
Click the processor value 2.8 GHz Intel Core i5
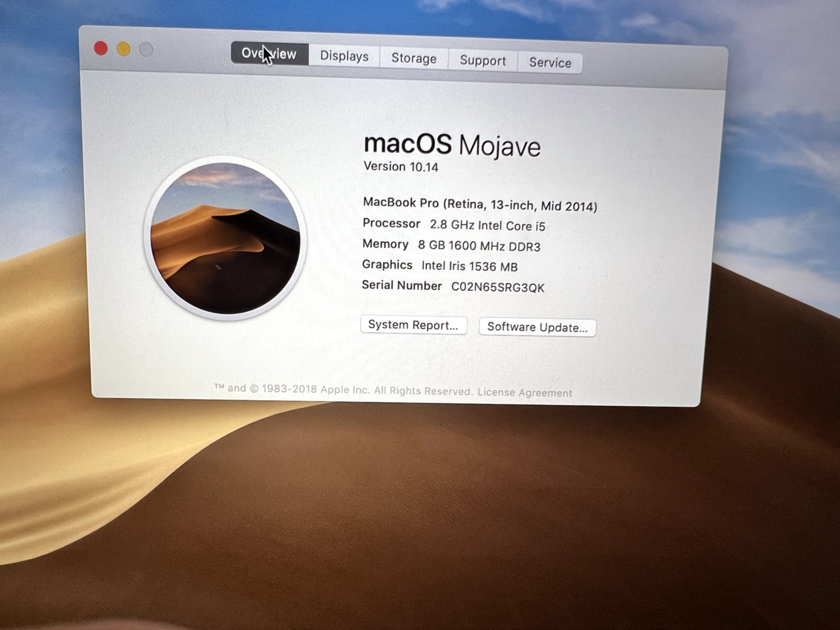point(488,226)
